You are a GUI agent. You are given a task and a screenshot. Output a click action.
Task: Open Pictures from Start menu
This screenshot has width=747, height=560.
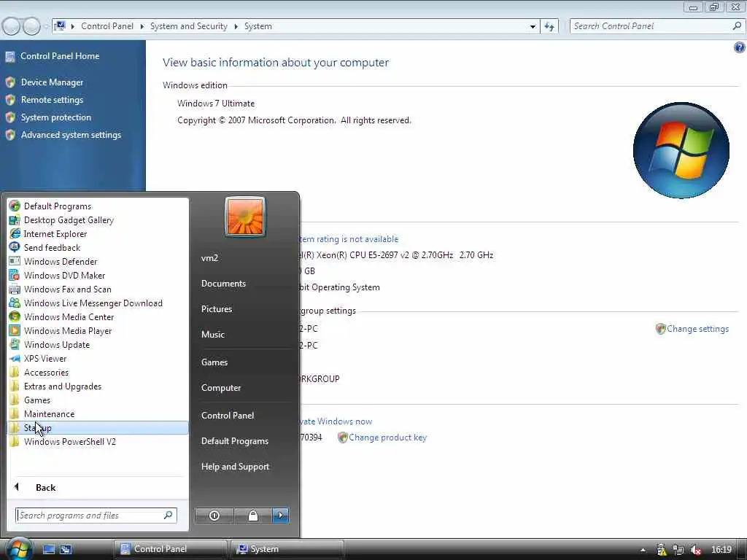217,309
